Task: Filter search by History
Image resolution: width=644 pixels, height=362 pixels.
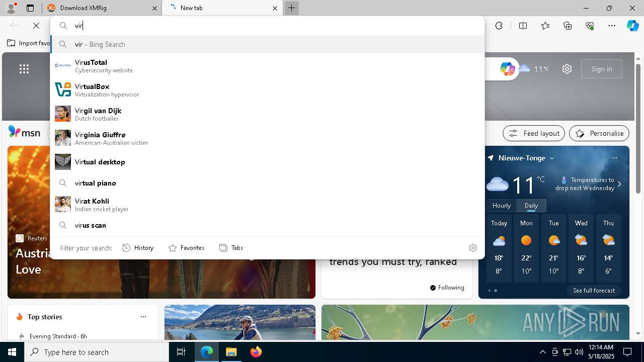Action: tap(138, 248)
